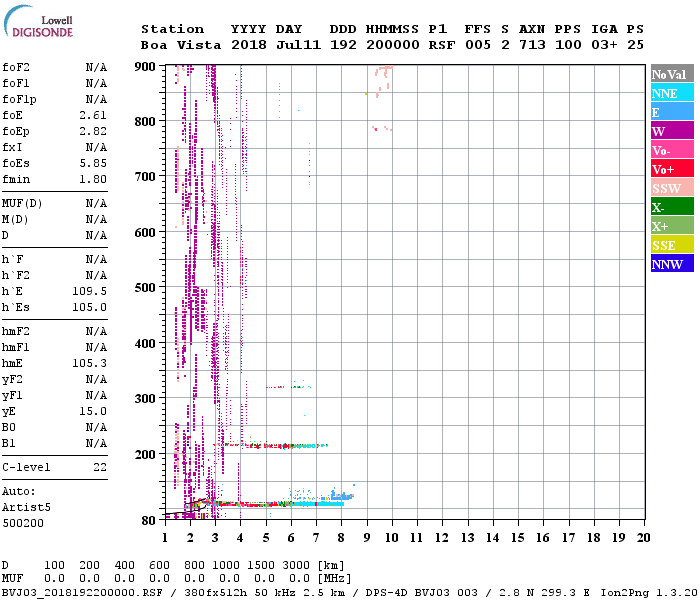Click the IGA value 03+
Screen dimensions: 700x600
click(x=604, y=45)
